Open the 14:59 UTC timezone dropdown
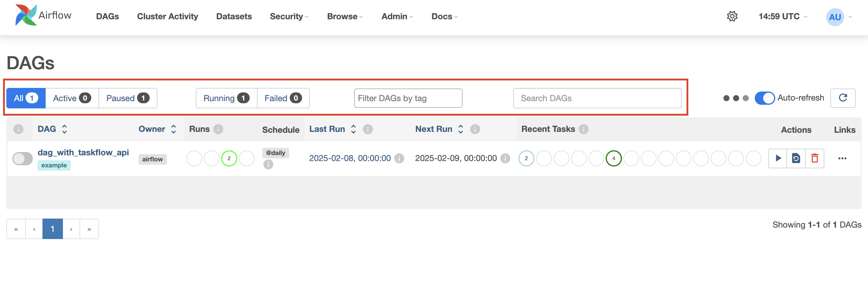The height and width of the screenshot is (283, 868). 782,16
